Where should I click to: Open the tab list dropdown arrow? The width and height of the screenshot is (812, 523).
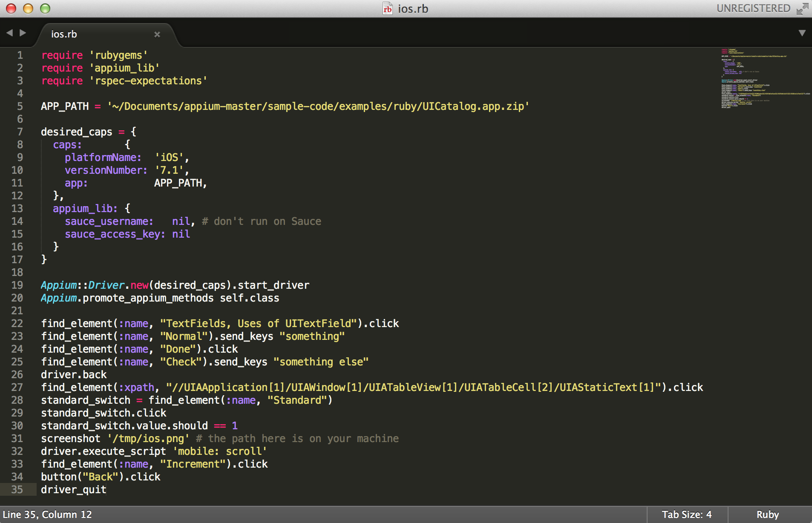coord(802,33)
